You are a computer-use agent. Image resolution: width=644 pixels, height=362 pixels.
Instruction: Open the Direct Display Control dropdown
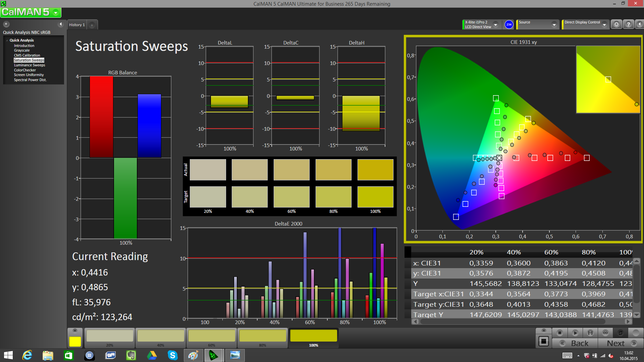(x=604, y=24)
